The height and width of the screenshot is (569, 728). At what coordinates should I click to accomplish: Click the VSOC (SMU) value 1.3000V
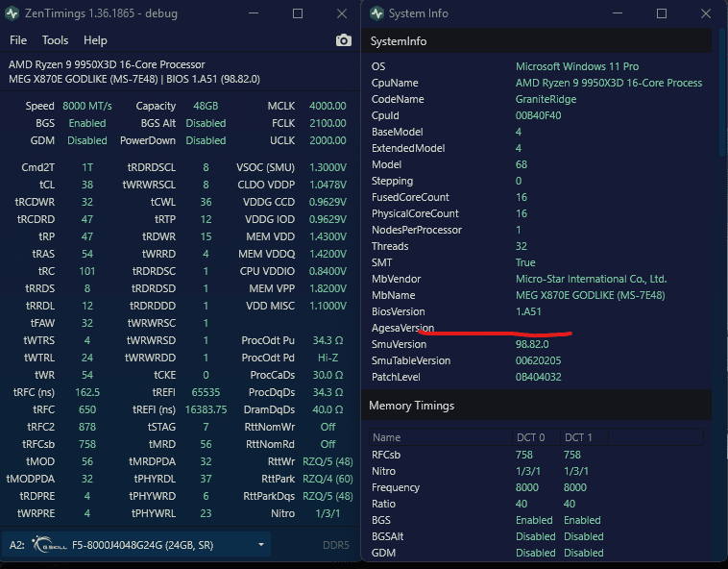[328, 167]
